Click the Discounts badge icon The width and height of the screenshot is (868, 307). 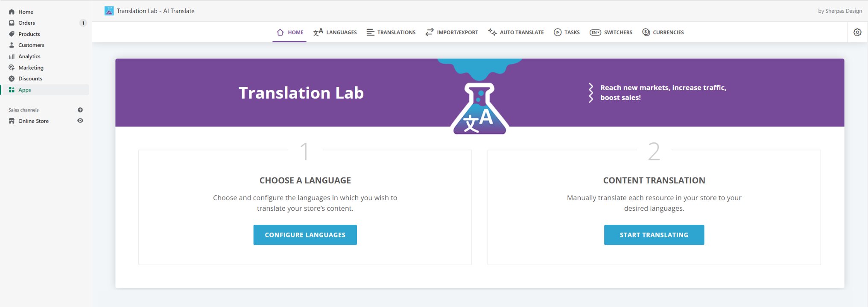click(x=12, y=78)
